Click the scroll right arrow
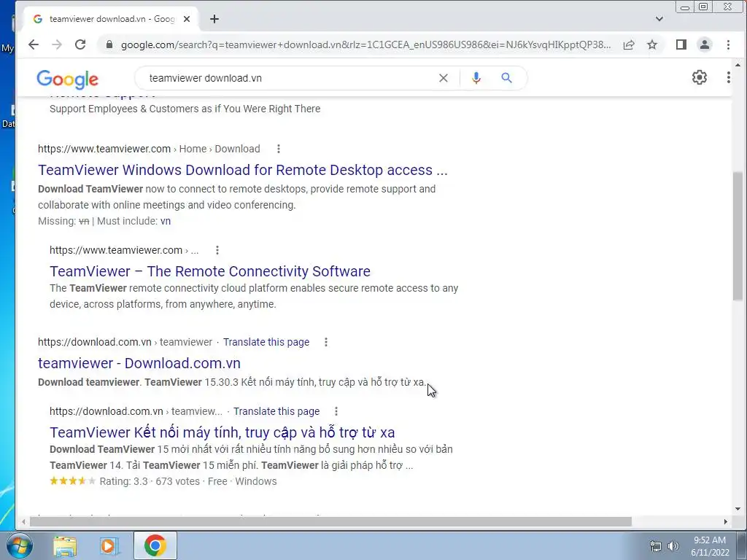Screen dimensions: 747x560 pyautogui.click(x=726, y=522)
